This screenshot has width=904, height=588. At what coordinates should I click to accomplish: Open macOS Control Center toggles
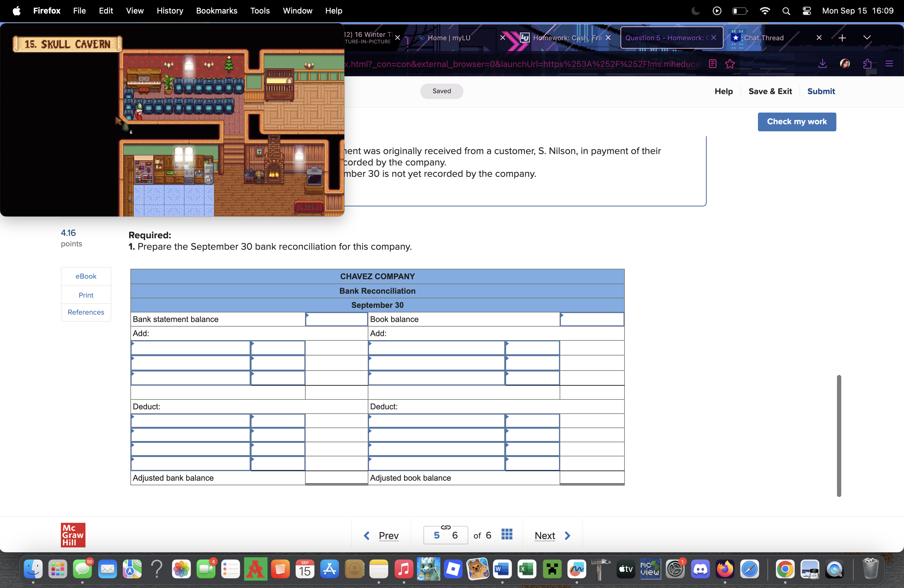click(x=807, y=11)
